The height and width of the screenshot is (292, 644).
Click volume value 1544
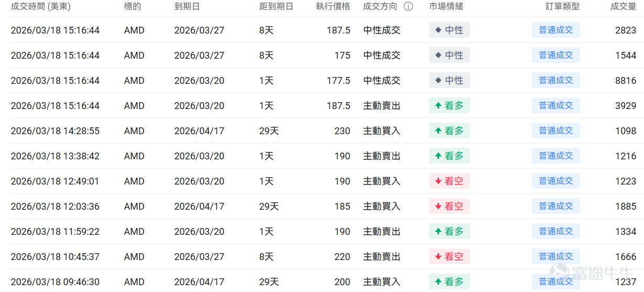coord(626,56)
